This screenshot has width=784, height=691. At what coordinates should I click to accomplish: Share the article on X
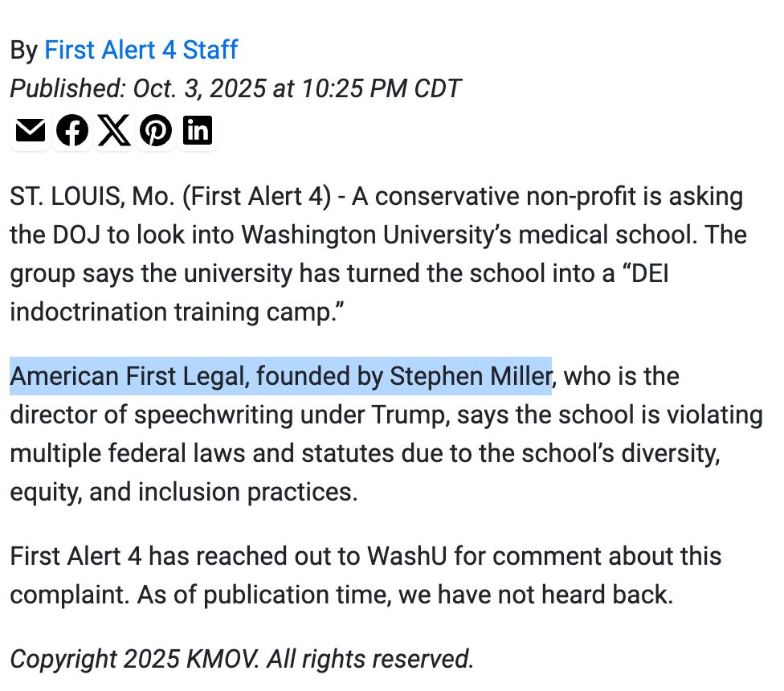pyautogui.click(x=114, y=130)
